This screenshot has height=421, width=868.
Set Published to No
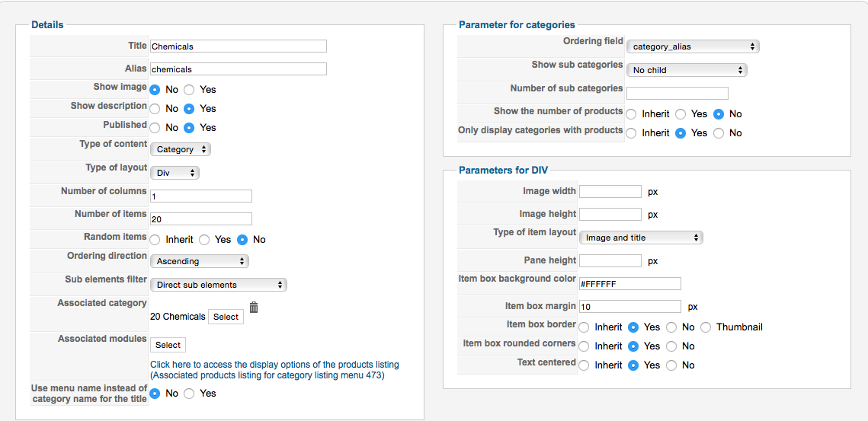click(155, 128)
